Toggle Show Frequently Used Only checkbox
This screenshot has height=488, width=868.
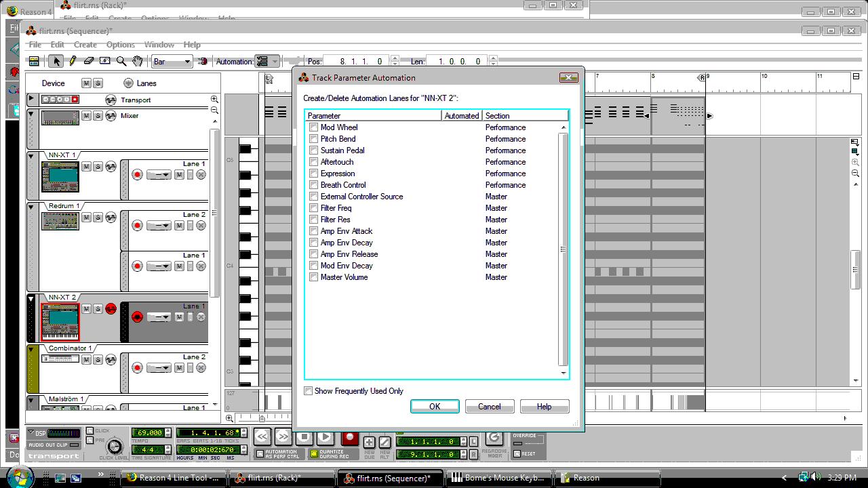(309, 391)
